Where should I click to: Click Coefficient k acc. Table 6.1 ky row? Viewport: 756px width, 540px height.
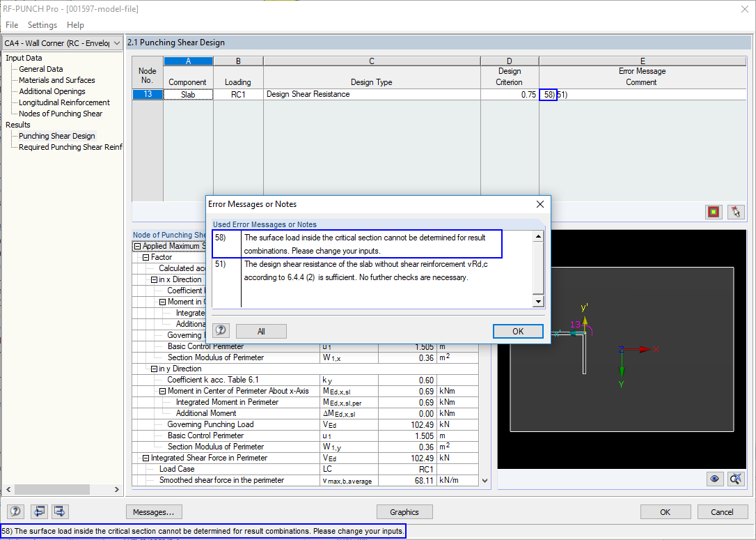[x=305, y=380]
